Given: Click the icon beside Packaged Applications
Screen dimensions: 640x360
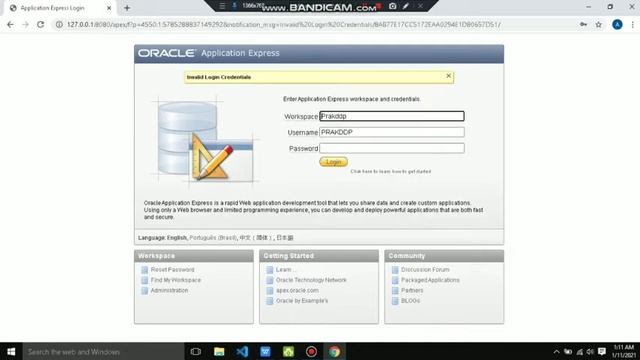Looking at the screenshot, I should click(x=395, y=280).
